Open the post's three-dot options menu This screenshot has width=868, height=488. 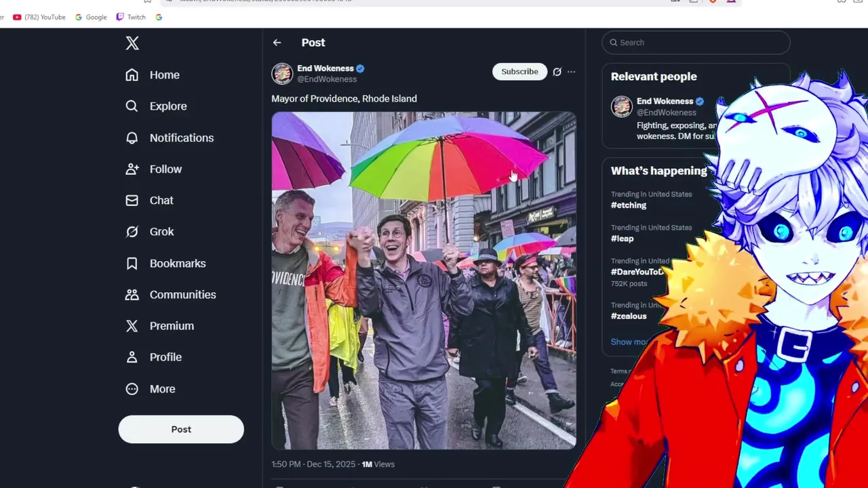coord(572,72)
